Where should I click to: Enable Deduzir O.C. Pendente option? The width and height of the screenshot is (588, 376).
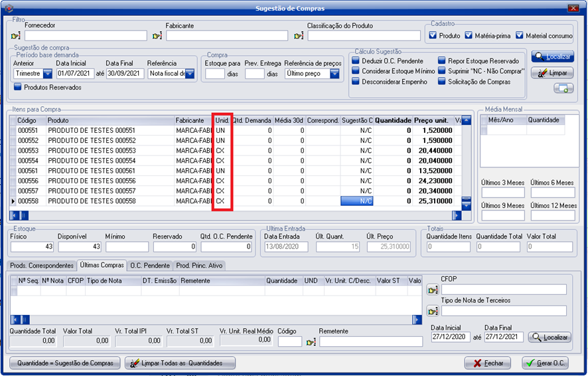[356, 60]
